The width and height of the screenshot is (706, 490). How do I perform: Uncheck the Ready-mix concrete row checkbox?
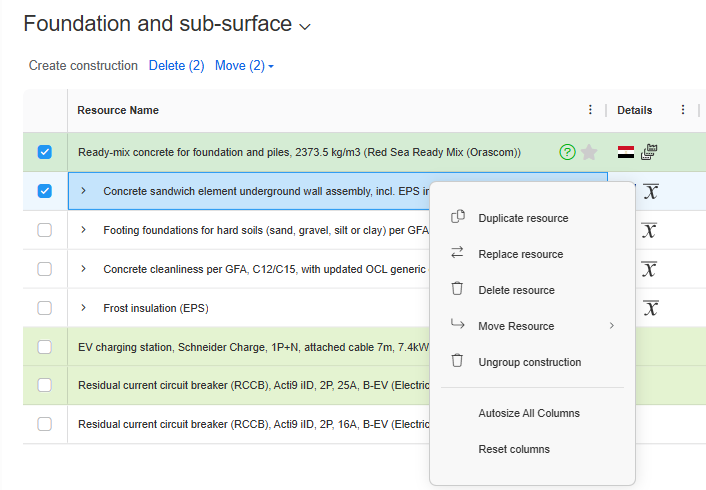[x=44, y=152]
